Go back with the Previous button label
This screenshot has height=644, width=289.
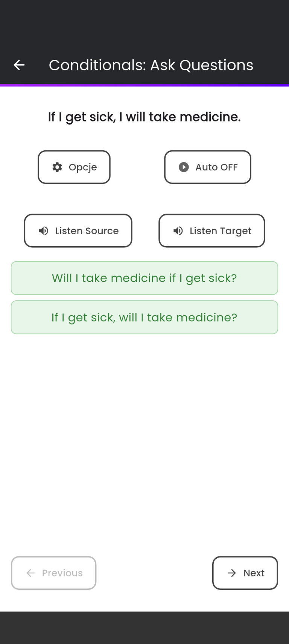(x=62, y=573)
